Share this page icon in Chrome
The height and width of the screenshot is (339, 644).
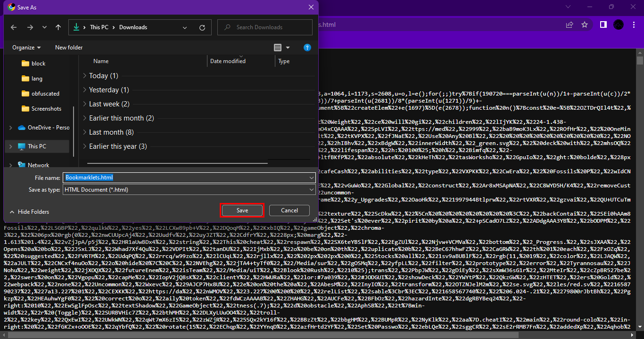pyautogui.click(x=570, y=24)
